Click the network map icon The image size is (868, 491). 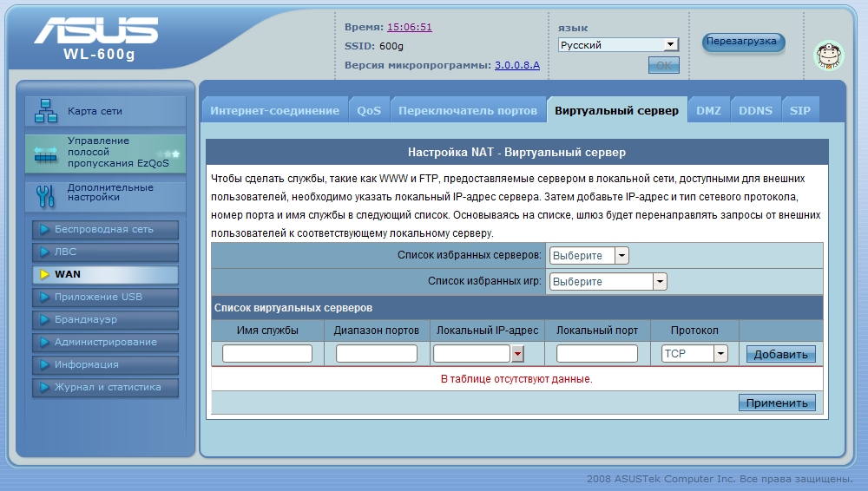(x=46, y=111)
